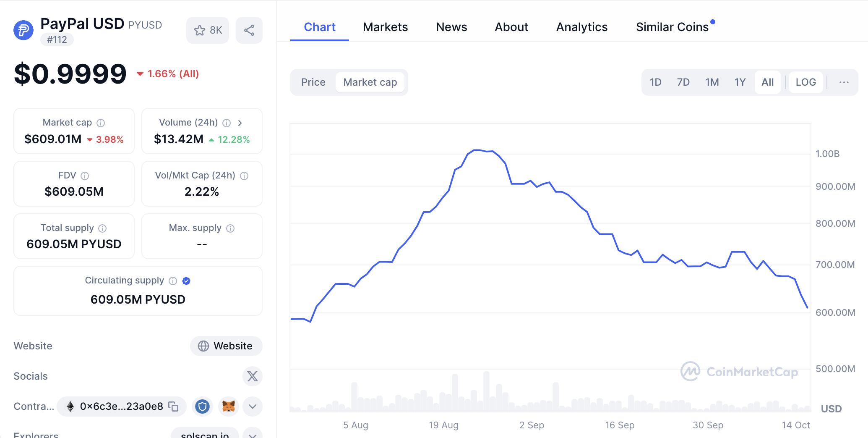868x438 pixels.
Task: Open the X social profile icon
Action: tap(252, 376)
